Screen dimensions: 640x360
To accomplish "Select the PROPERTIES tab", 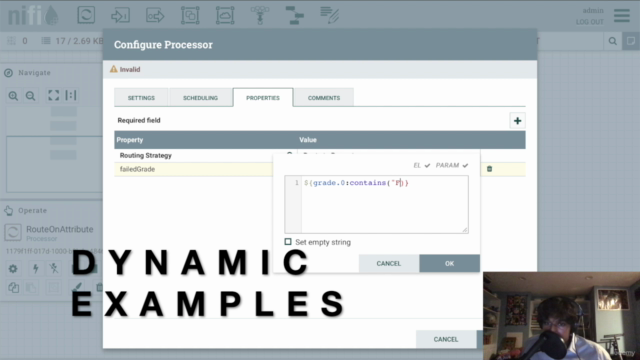I will (x=263, y=98).
